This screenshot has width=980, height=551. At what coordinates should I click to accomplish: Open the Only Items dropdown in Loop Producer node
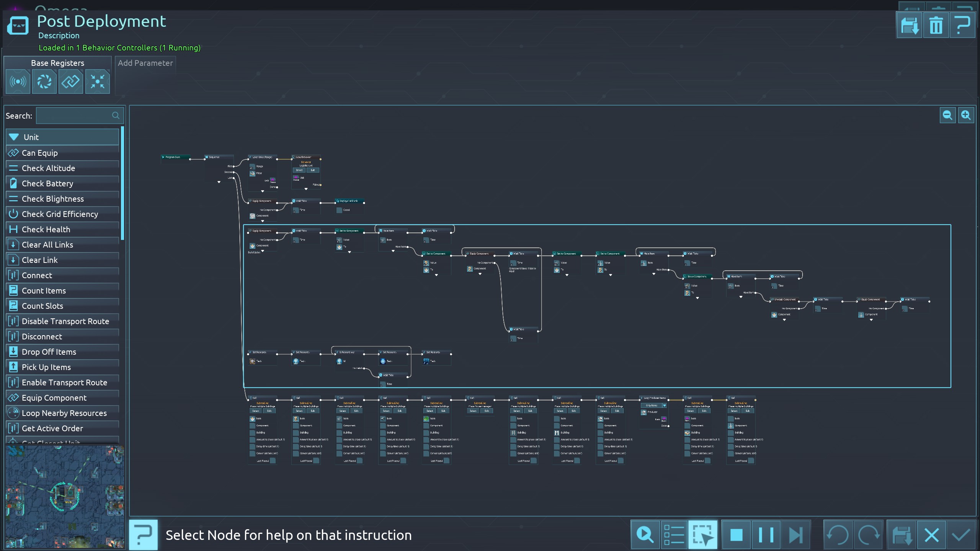tap(664, 405)
